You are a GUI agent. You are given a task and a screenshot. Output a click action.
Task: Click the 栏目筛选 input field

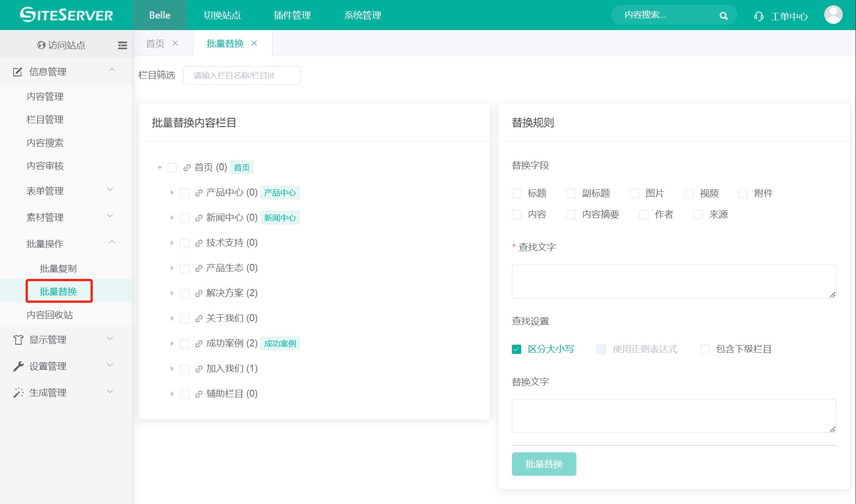tap(242, 75)
